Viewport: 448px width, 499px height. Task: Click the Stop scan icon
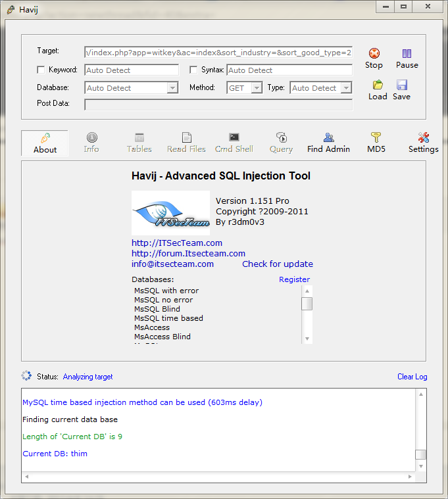coord(374,53)
